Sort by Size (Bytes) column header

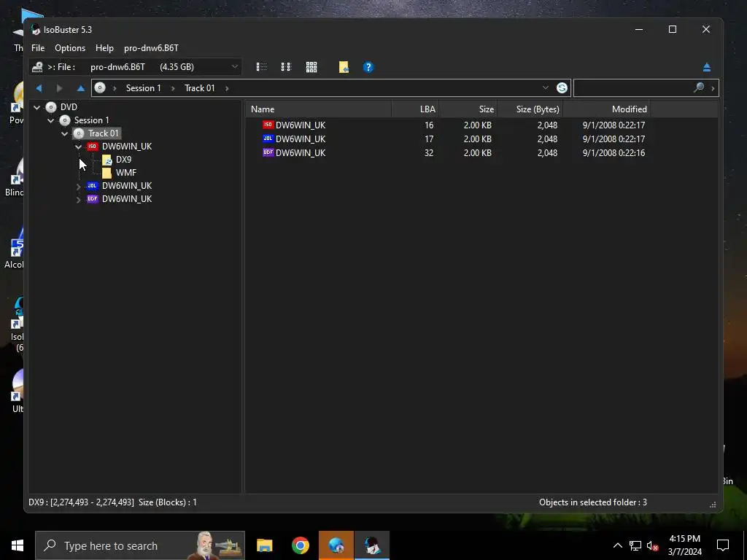(530, 109)
